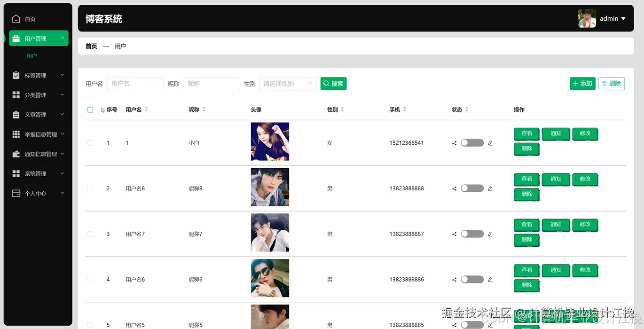644x329 pixels.
Task: Expand the 通知信息管理 menu chevron
Action: coord(62,154)
